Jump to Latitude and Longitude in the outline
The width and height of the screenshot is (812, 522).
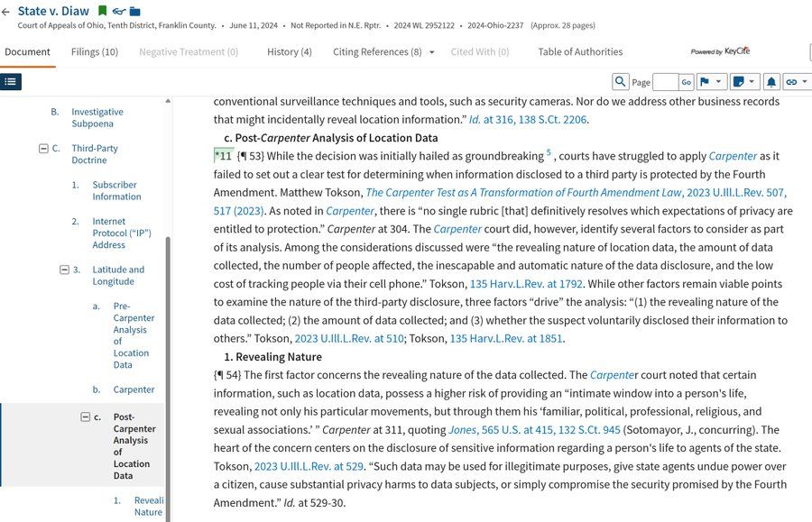[118, 275]
